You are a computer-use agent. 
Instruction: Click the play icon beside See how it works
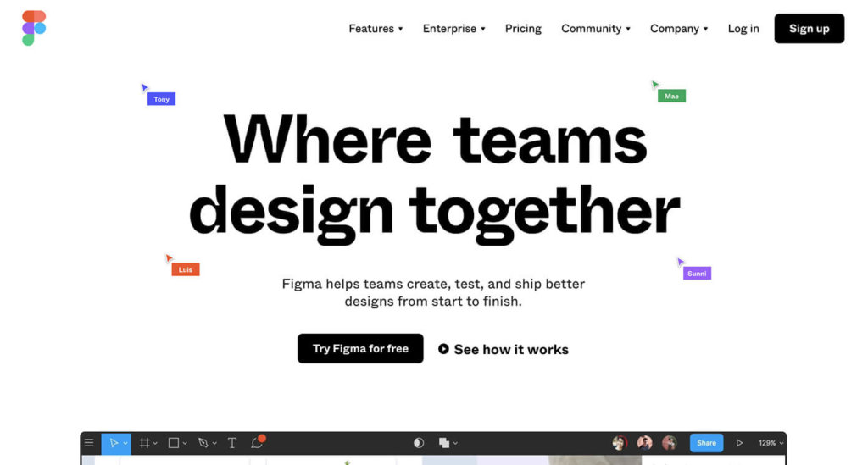tap(443, 349)
